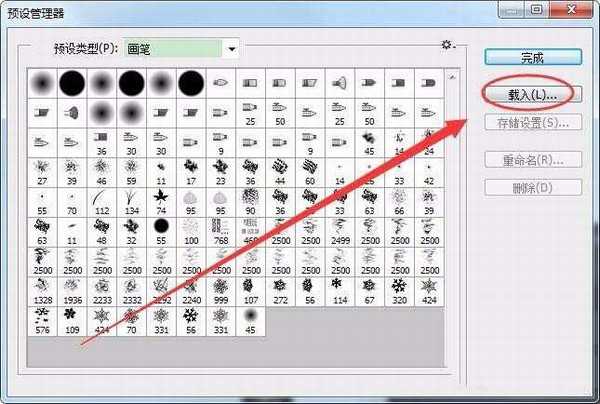
Task: Select the brush preset sized 1936
Action: 72,290
